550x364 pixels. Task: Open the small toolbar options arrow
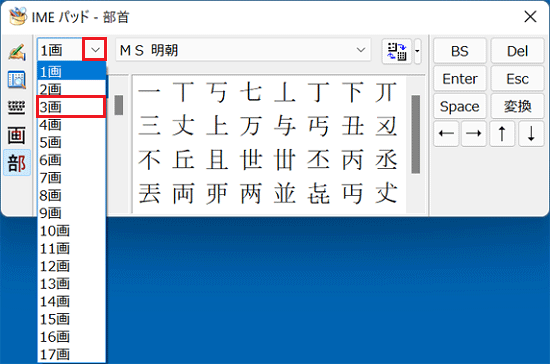point(417,51)
